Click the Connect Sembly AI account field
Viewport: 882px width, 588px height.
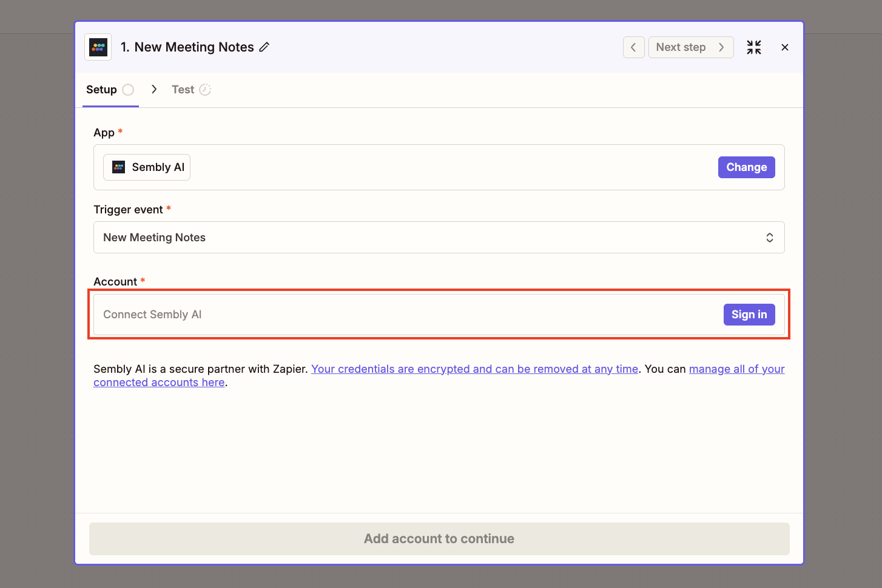(x=439, y=315)
